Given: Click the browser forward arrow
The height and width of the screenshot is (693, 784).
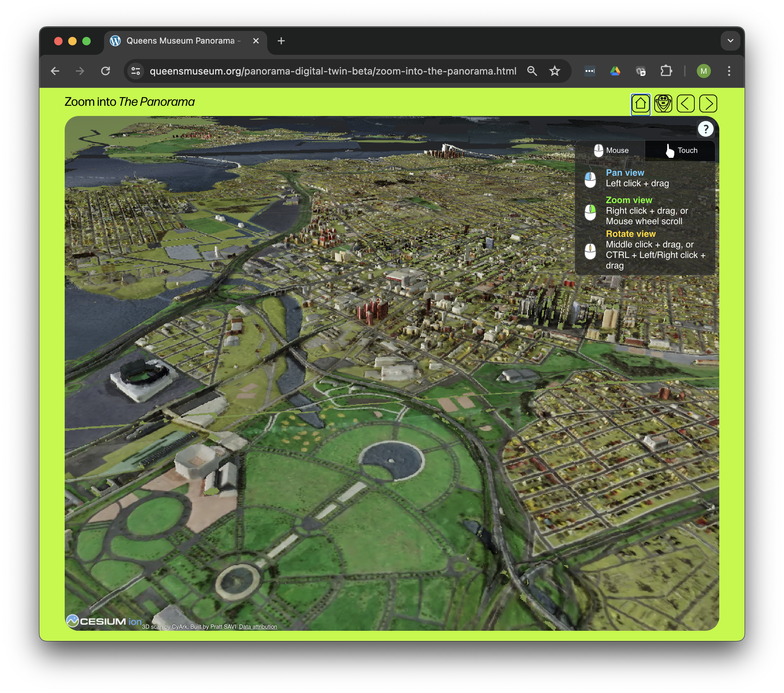Looking at the screenshot, I should tap(80, 71).
